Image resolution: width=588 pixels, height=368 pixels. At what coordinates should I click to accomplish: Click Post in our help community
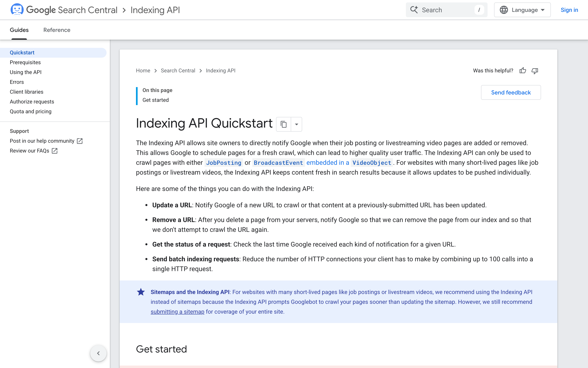[x=42, y=141]
